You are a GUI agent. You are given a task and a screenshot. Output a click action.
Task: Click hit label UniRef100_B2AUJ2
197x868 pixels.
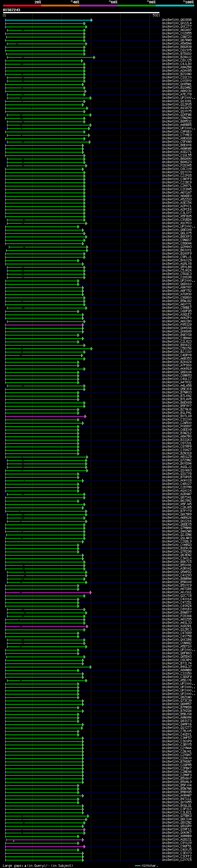click(177, 57)
